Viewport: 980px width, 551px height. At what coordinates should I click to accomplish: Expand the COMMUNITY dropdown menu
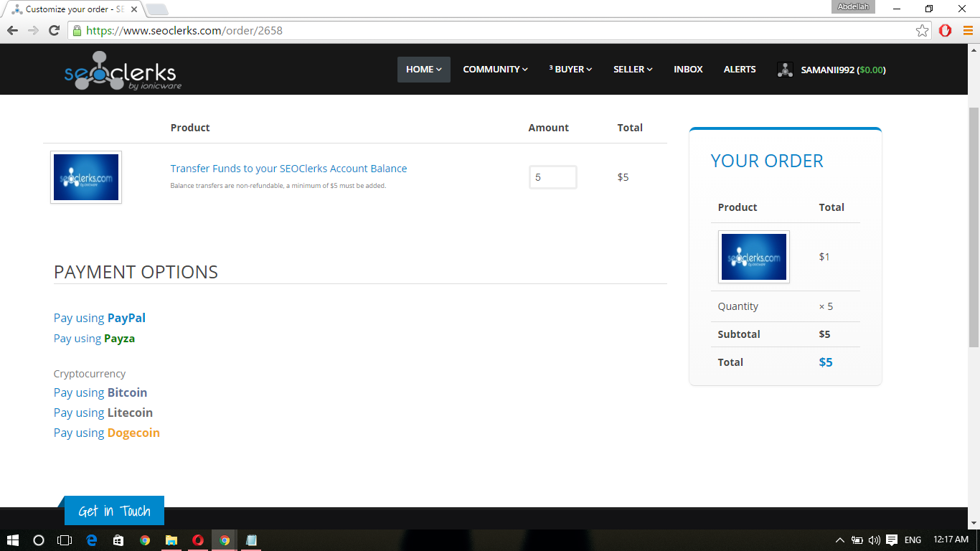point(495,70)
